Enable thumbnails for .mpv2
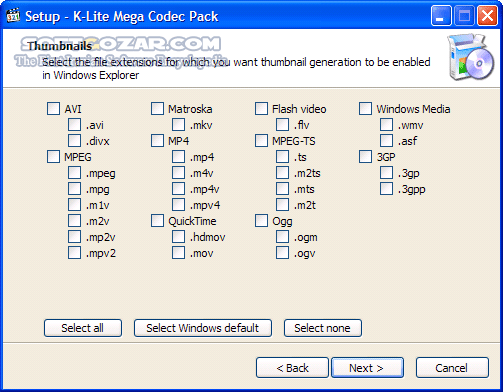The image size is (503, 392). click(x=74, y=253)
